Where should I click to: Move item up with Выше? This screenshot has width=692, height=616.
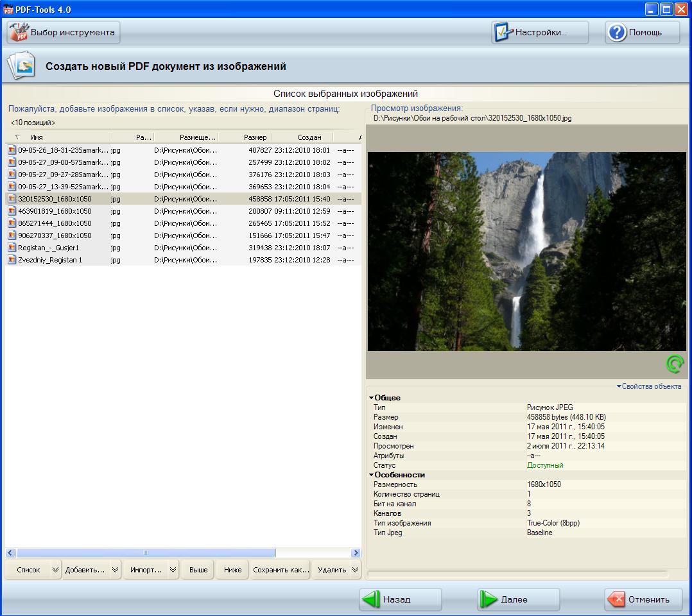click(x=198, y=570)
